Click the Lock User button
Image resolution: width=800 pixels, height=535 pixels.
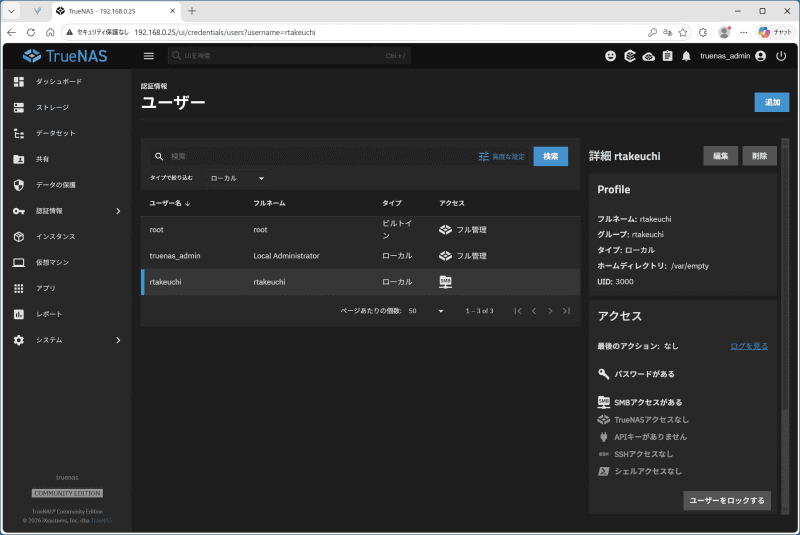(727, 501)
